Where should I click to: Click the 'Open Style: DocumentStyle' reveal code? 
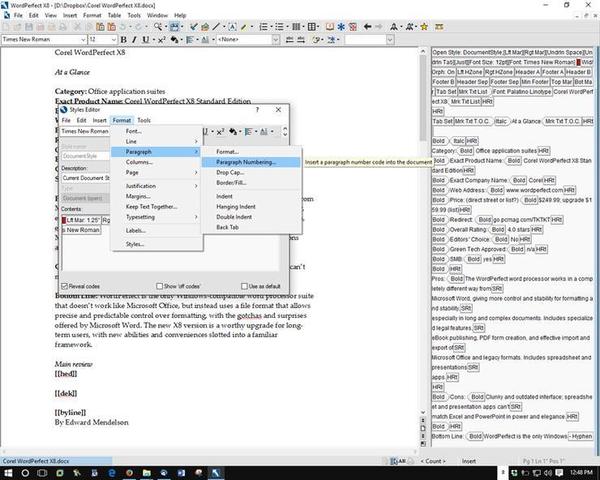pyautogui.click(x=467, y=52)
